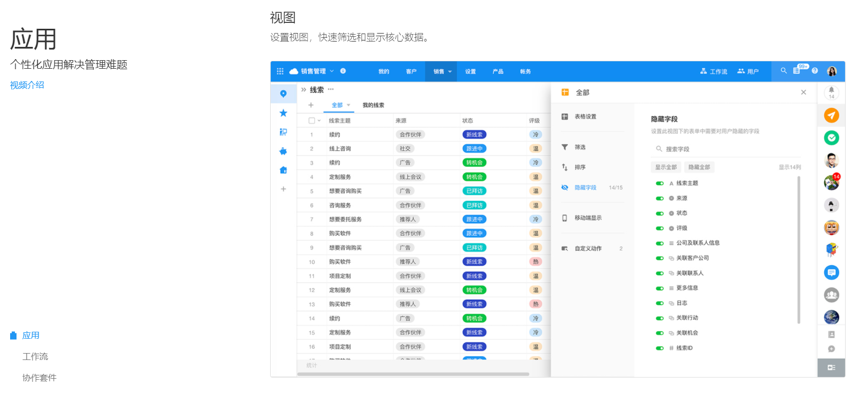Viewport: 868px width, 401px height.
Task: Go to 协作套件 in the left navigation
Action: (x=39, y=378)
